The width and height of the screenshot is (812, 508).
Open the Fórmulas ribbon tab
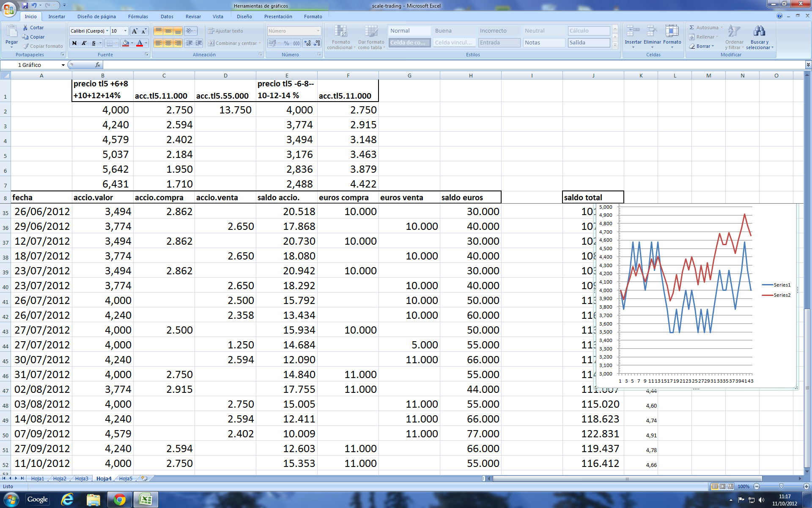pos(138,17)
